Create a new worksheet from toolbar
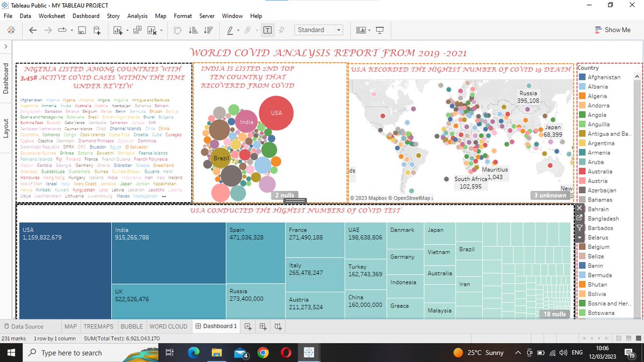 [118, 30]
